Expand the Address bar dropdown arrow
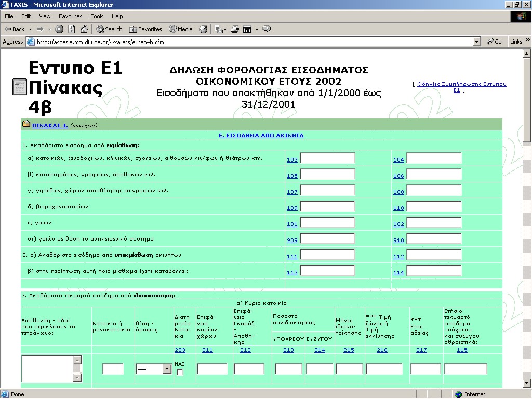 477,42
